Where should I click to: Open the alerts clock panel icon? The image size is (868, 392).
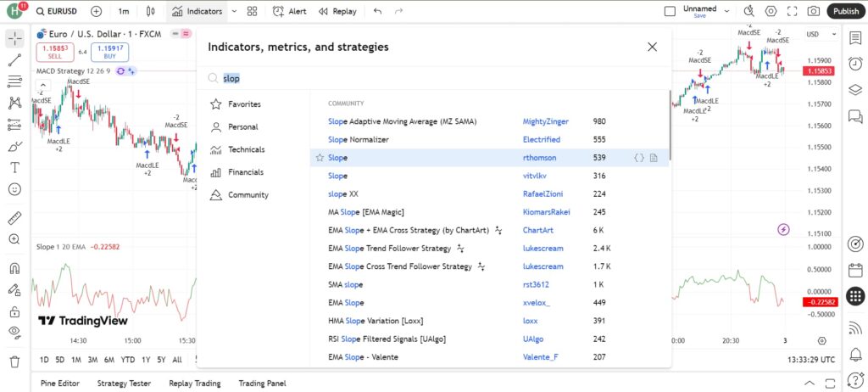click(855, 63)
